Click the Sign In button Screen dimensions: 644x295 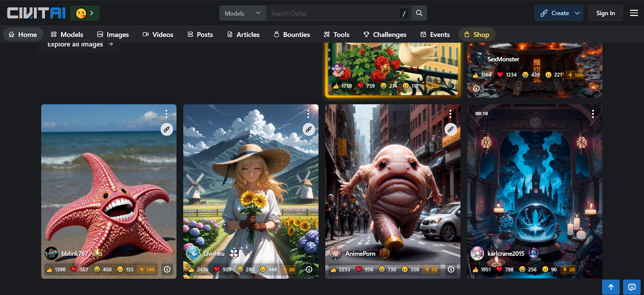(x=605, y=13)
